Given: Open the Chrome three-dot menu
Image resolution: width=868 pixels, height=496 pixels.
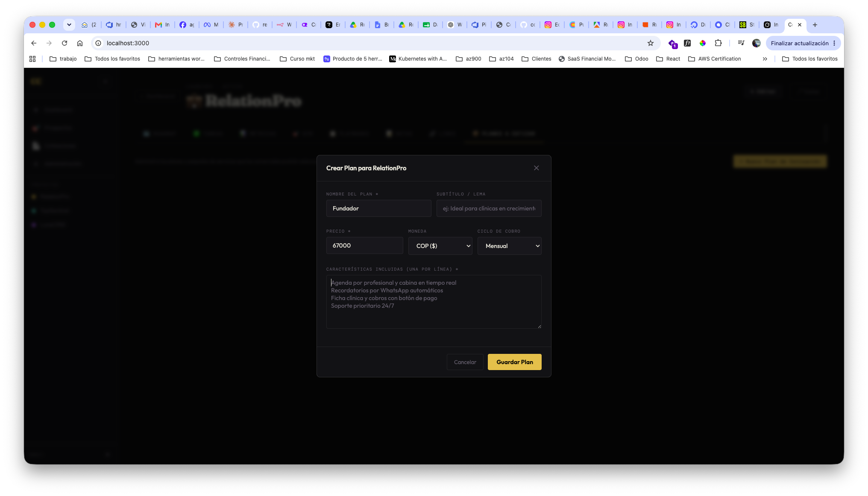Looking at the screenshot, I should (x=834, y=43).
